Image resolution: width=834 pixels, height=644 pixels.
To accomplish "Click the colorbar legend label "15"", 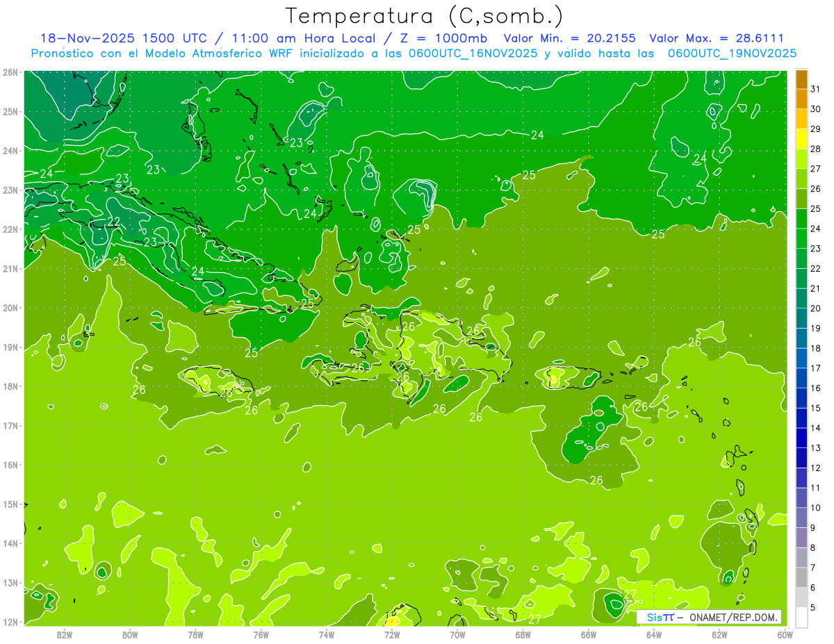I will coord(816,408).
